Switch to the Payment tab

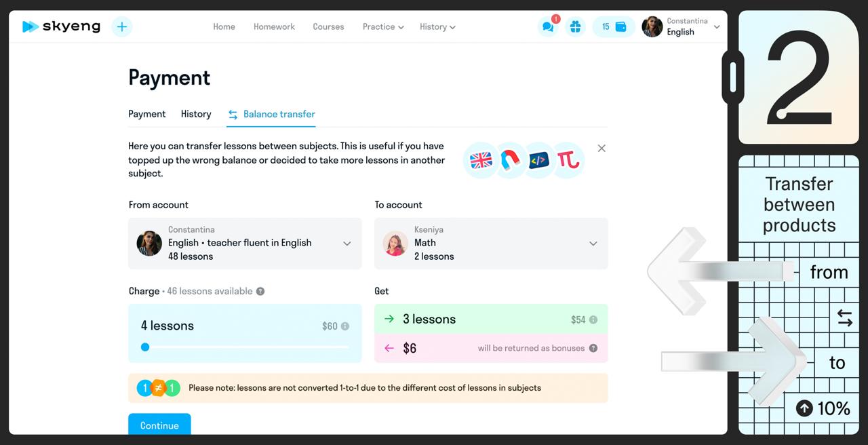(x=147, y=114)
